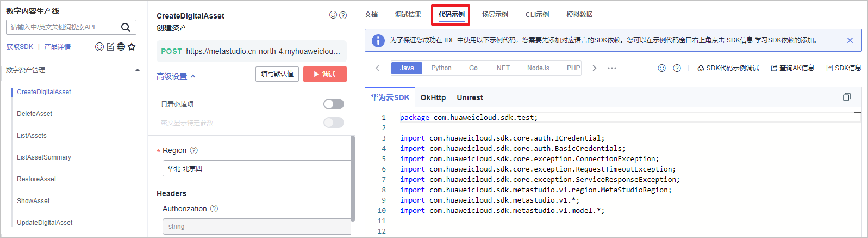Collapse the 数字资产管理 section
868x238 pixels.
138,70
